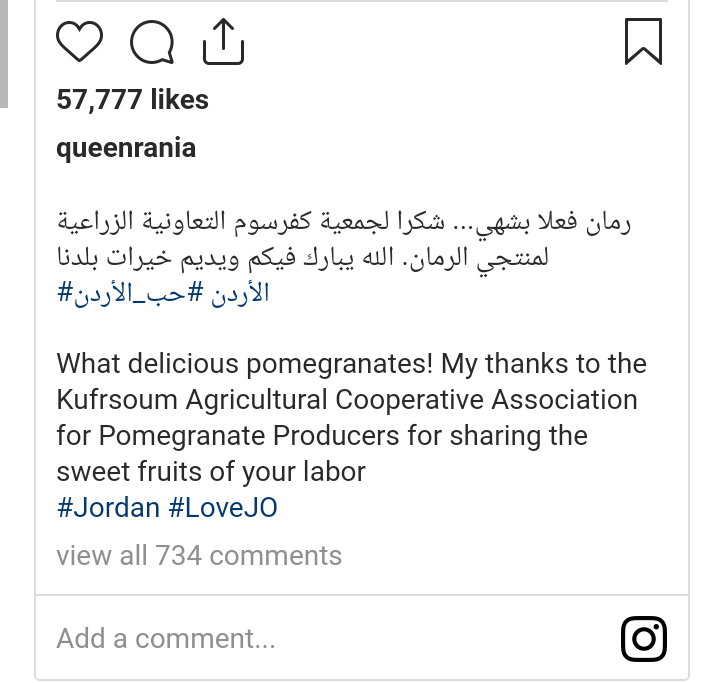720x683 pixels.
Task: Click the "sweet fruits of your labor" line
Action: tap(211, 471)
